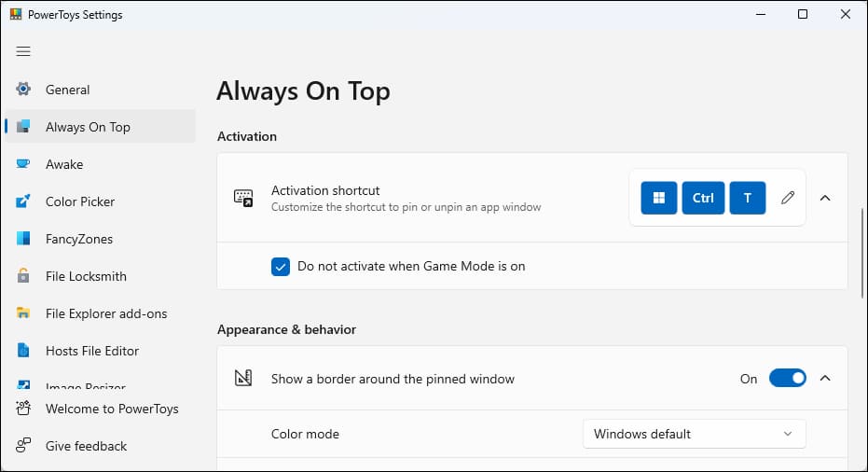Open the Color mode dropdown
Screen dimensions: 868x472
(695, 434)
